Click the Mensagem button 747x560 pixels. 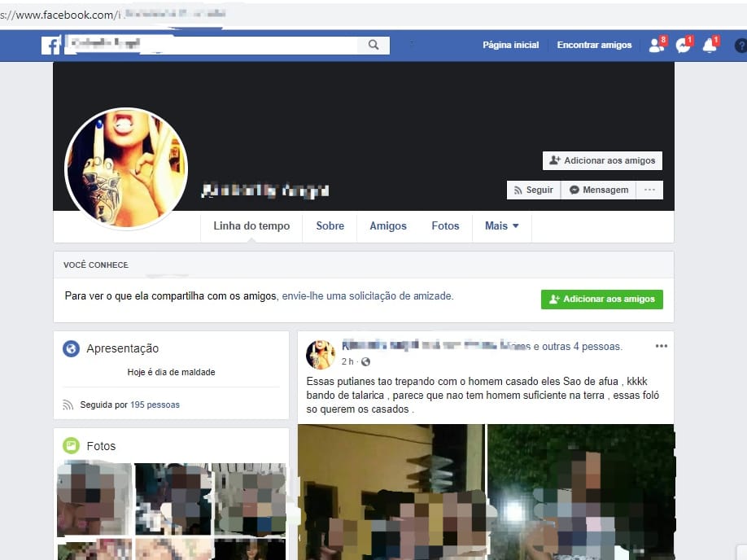point(600,190)
